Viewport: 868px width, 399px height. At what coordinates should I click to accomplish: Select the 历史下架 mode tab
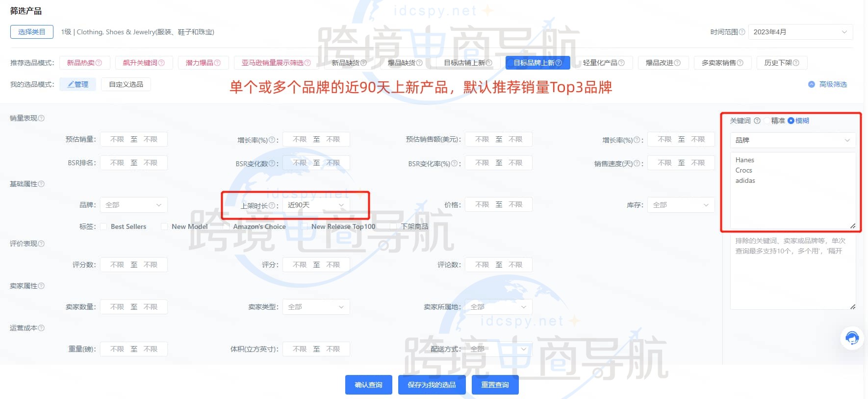point(782,63)
